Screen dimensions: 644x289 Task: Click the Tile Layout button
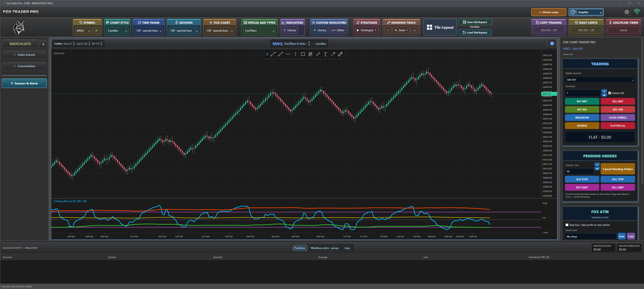[440, 27]
